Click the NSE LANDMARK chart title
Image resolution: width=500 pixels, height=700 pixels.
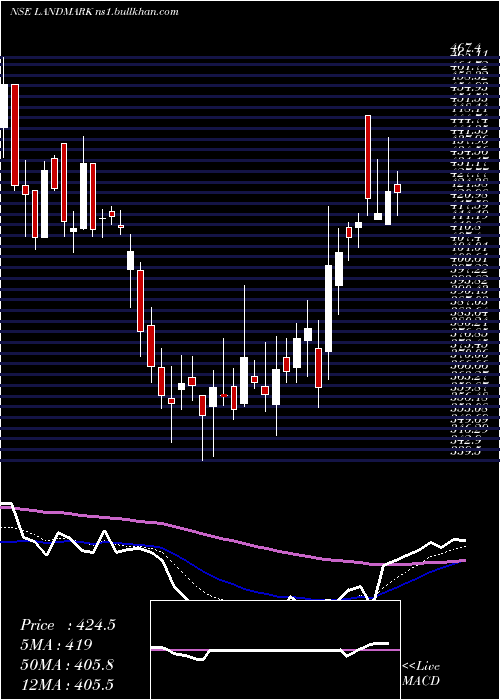(94, 12)
